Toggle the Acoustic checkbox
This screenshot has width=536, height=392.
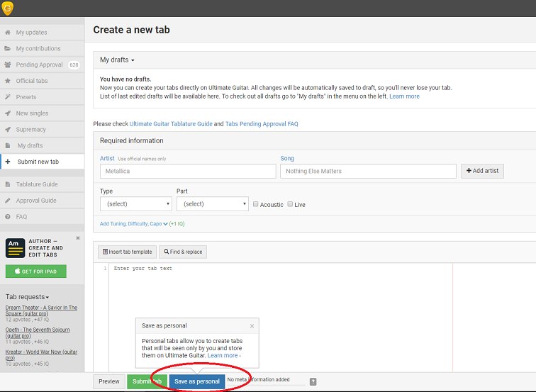coord(256,204)
